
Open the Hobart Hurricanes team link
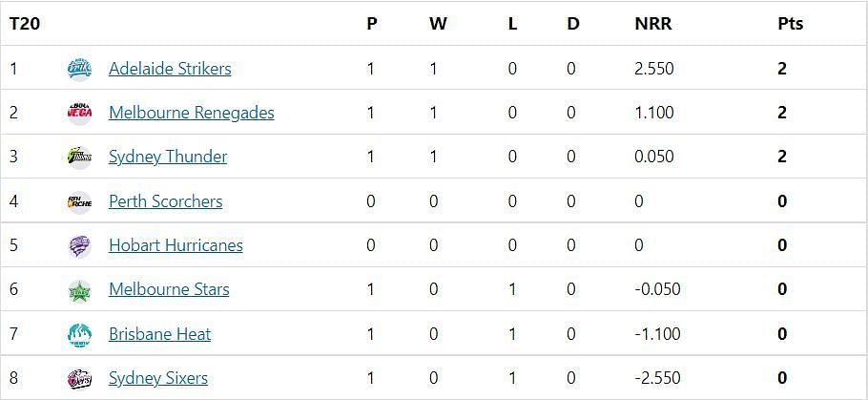176,245
